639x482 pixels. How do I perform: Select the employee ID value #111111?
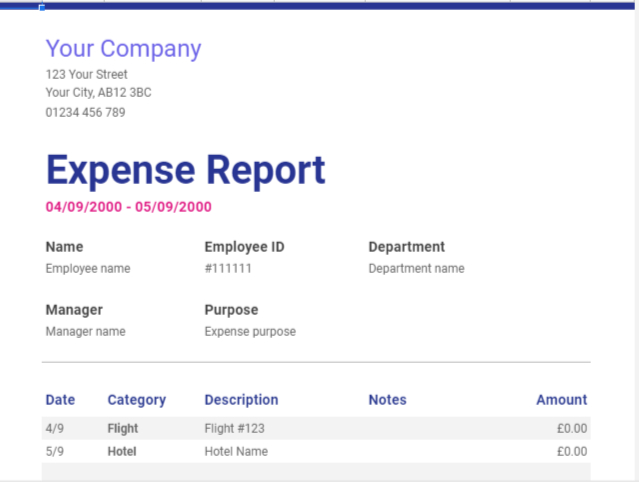228,269
